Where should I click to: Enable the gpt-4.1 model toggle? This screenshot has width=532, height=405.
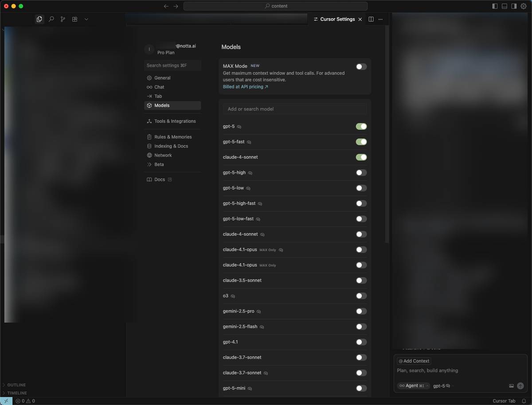pos(361,342)
